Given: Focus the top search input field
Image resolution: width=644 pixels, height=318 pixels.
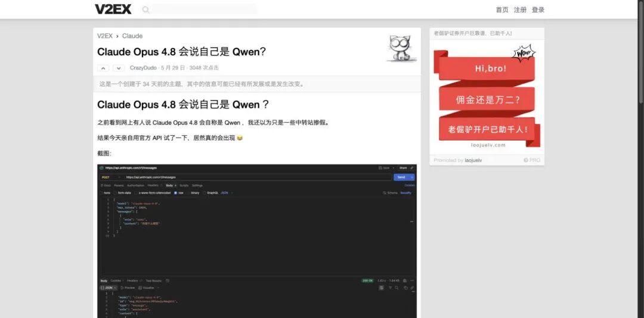Looking at the screenshot, I should (204, 10).
